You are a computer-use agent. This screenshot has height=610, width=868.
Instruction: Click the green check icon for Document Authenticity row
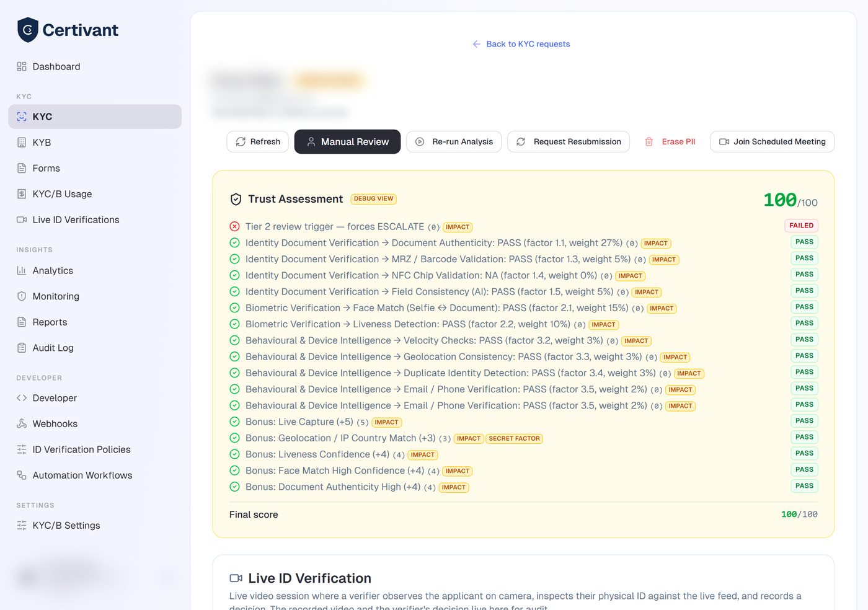[234, 242]
